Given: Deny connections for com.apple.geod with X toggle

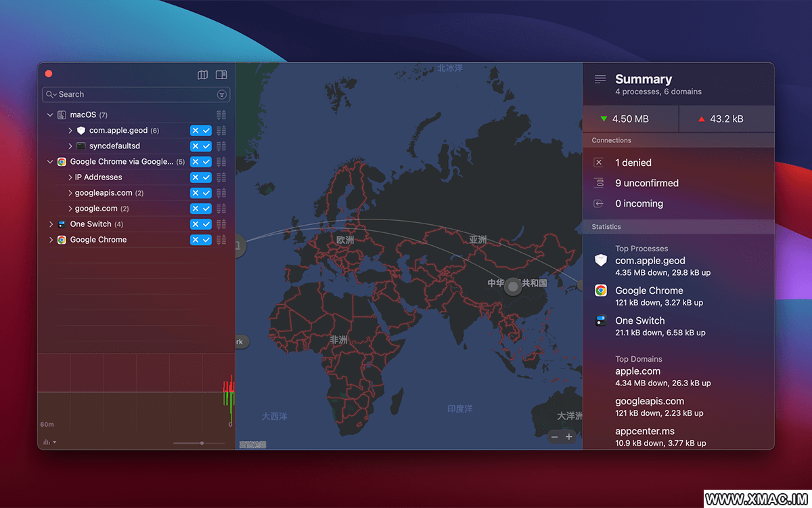Looking at the screenshot, I should [x=196, y=131].
